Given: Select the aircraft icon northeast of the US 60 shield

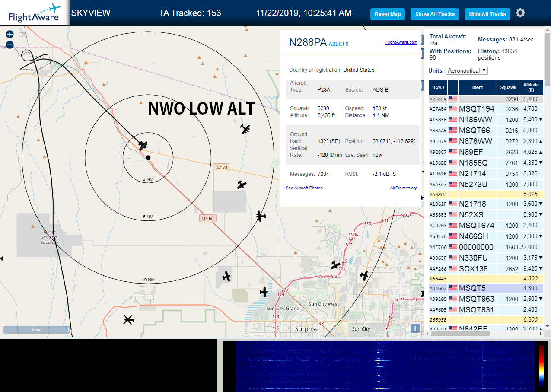Looking at the screenshot, I should tap(260, 216).
